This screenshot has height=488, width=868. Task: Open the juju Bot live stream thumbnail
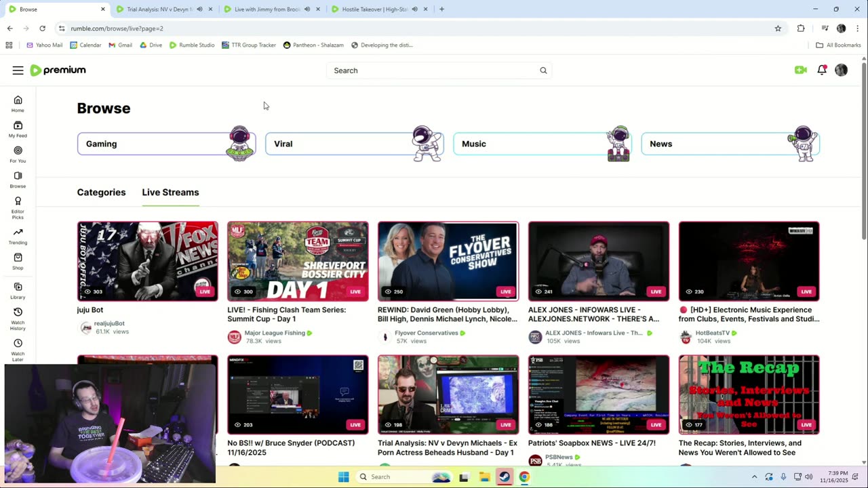148,261
